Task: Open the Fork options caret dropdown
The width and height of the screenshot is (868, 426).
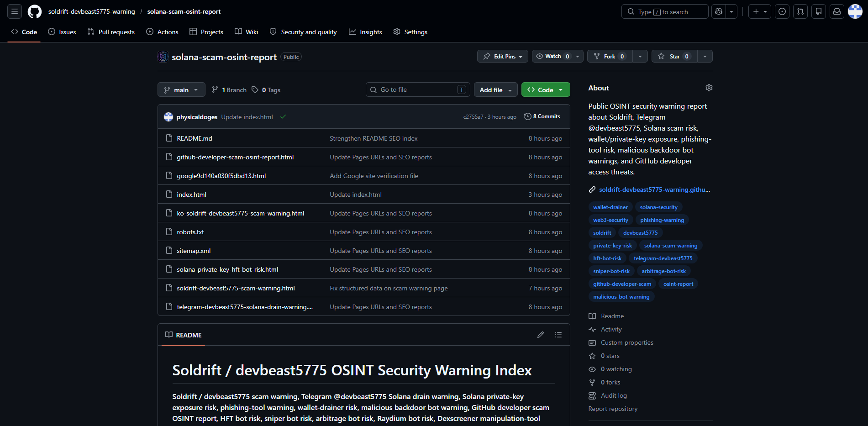Action: click(x=640, y=56)
